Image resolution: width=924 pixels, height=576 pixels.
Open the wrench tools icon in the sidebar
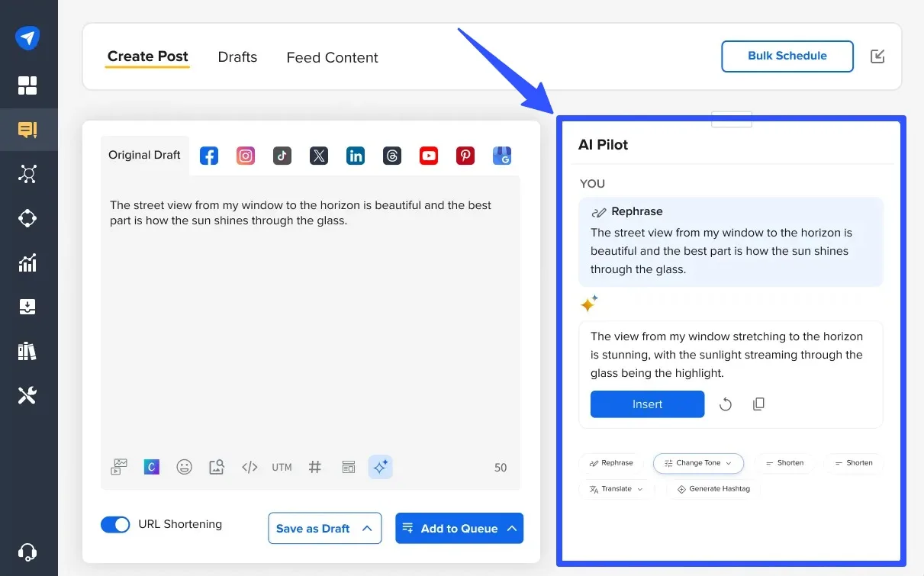28,395
